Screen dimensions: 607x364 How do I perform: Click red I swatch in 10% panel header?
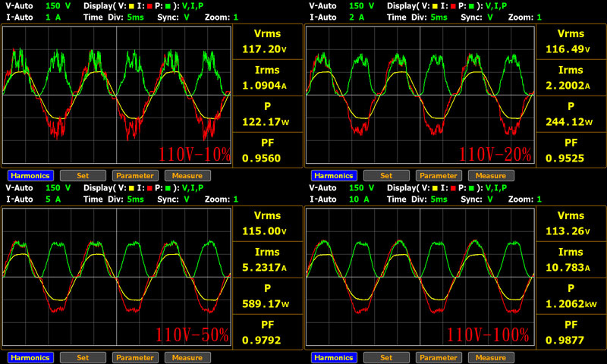click(149, 6)
